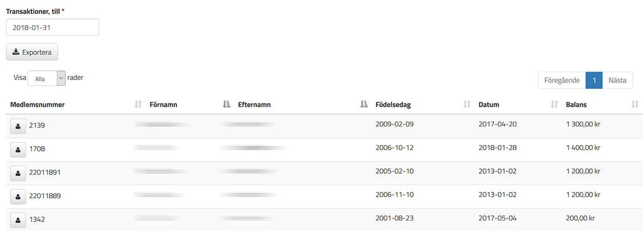
Task: Sort by Datum column arrows
Action: tap(554, 104)
